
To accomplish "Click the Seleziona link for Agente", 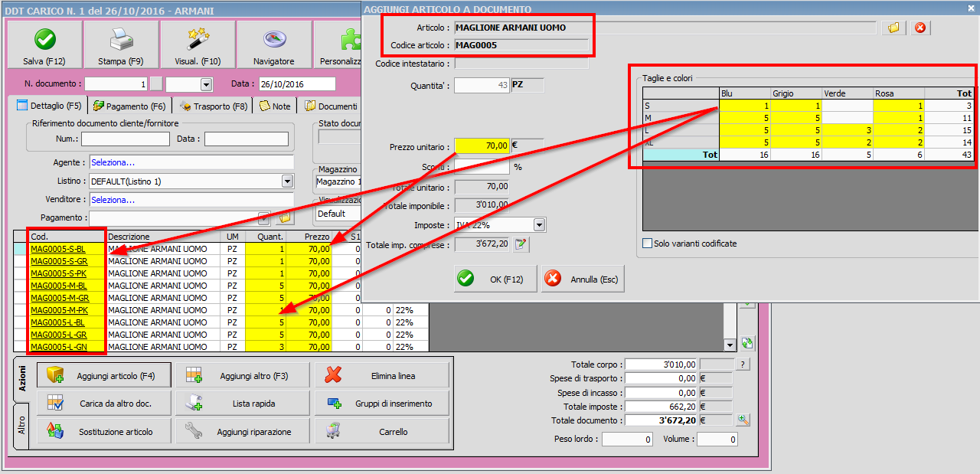I will point(113,162).
